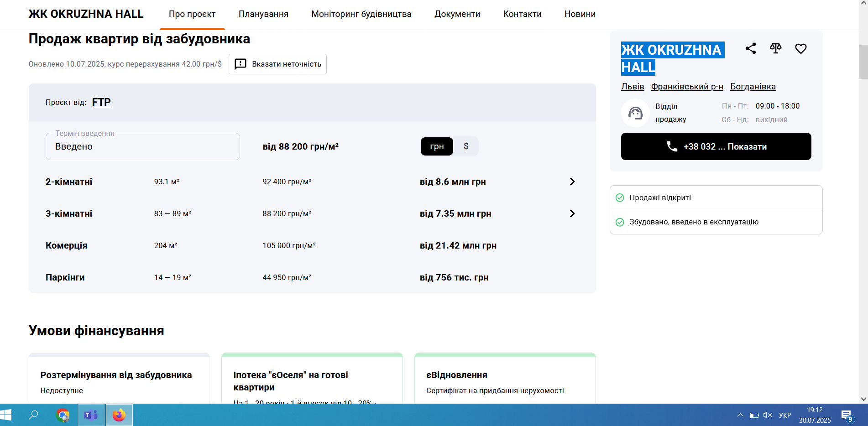Show hidden tray icons chevron
Viewport: 868px width, 426px height.
[740, 415]
